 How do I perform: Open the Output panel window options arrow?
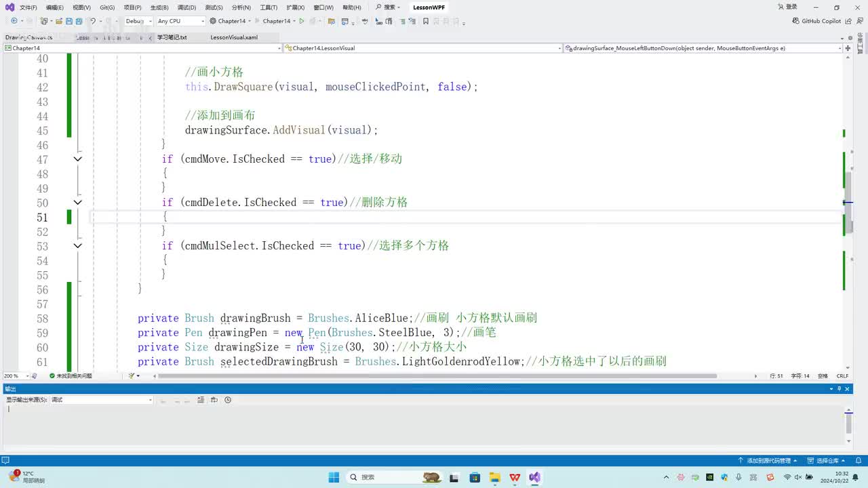point(831,388)
